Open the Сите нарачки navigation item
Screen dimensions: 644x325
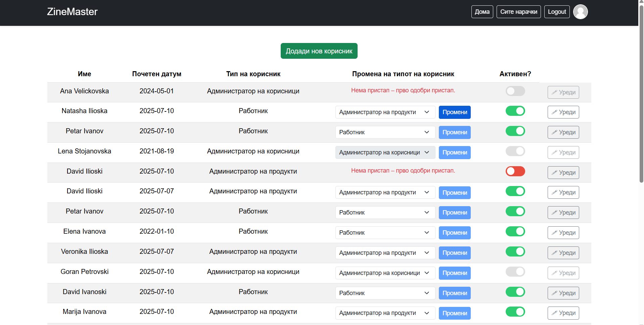coord(518,12)
